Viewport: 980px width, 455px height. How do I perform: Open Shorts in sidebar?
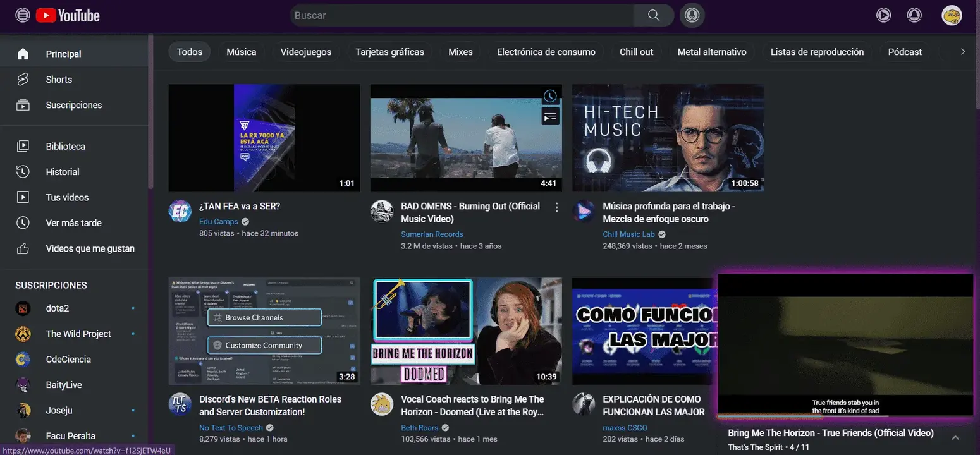pyautogui.click(x=74, y=80)
